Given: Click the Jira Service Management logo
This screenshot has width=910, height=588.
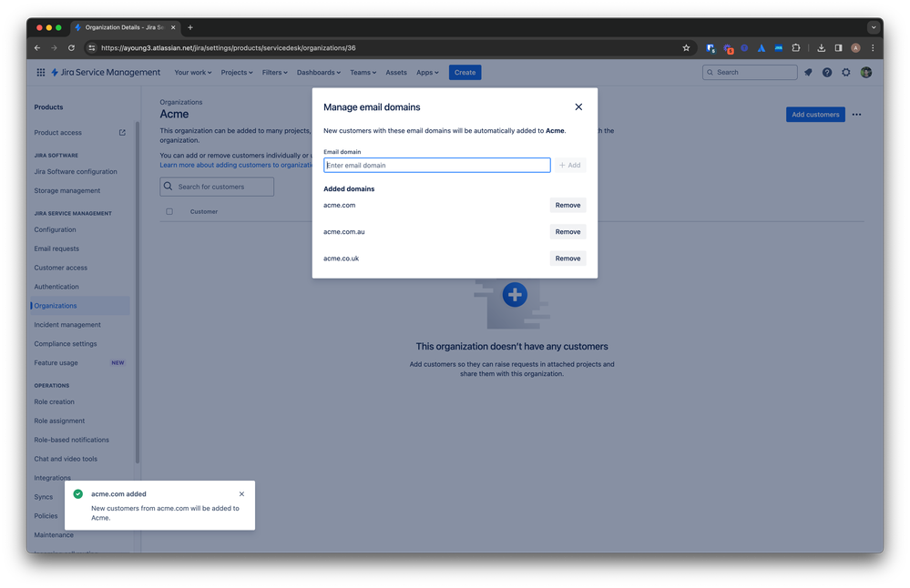Looking at the screenshot, I should pos(107,72).
